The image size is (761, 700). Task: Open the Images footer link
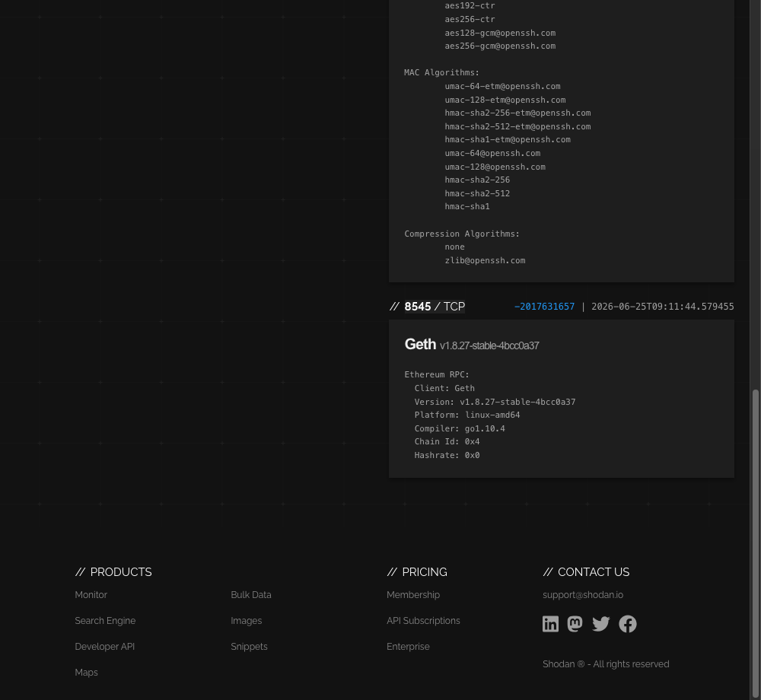tap(246, 620)
